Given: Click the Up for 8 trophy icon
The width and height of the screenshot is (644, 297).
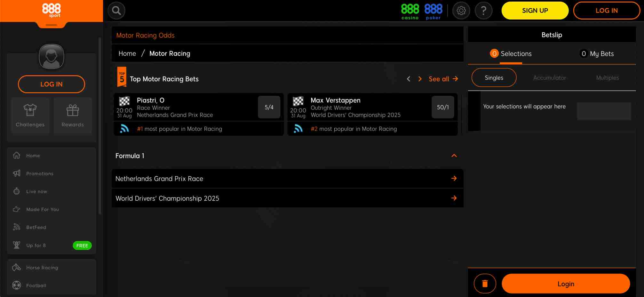Looking at the screenshot, I should 17,245.
